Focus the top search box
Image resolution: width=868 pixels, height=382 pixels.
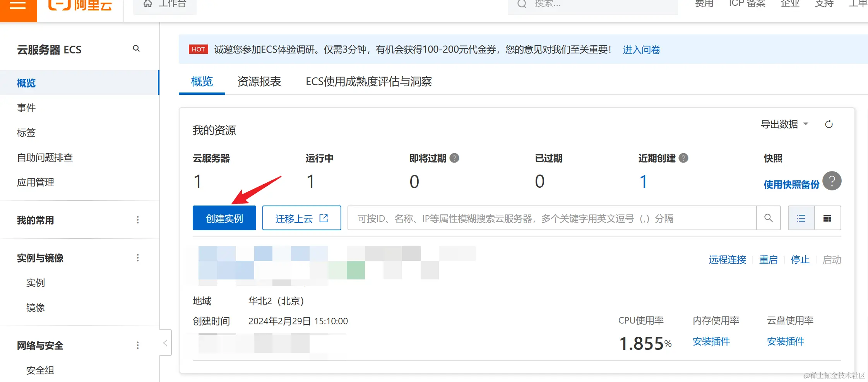pos(592,5)
